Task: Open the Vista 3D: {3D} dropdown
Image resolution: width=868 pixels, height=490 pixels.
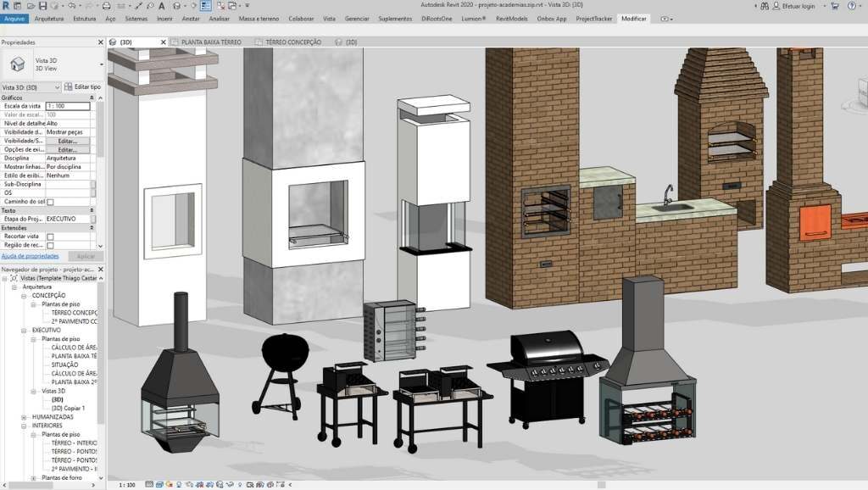Action: [57, 86]
